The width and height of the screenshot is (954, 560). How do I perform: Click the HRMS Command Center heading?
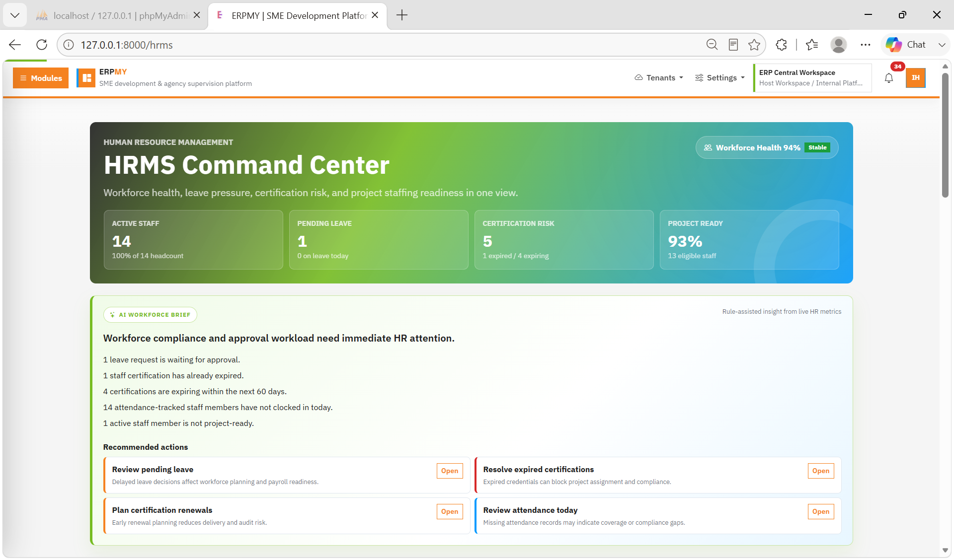pyautogui.click(x=246, y=165)
